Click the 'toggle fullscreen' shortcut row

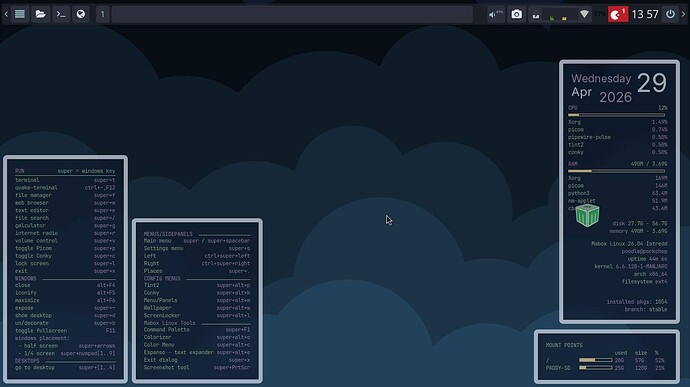tap(65, 331)
